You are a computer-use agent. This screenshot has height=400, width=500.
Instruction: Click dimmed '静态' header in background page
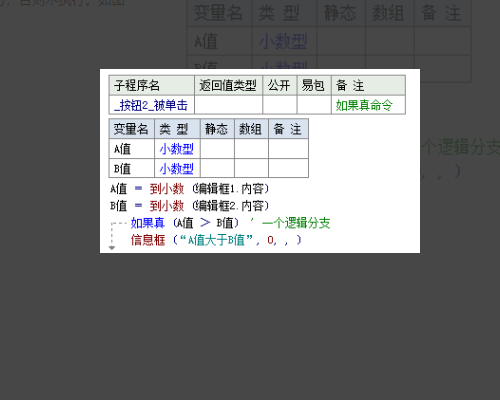pyautogui.click(x=340, y=13)
